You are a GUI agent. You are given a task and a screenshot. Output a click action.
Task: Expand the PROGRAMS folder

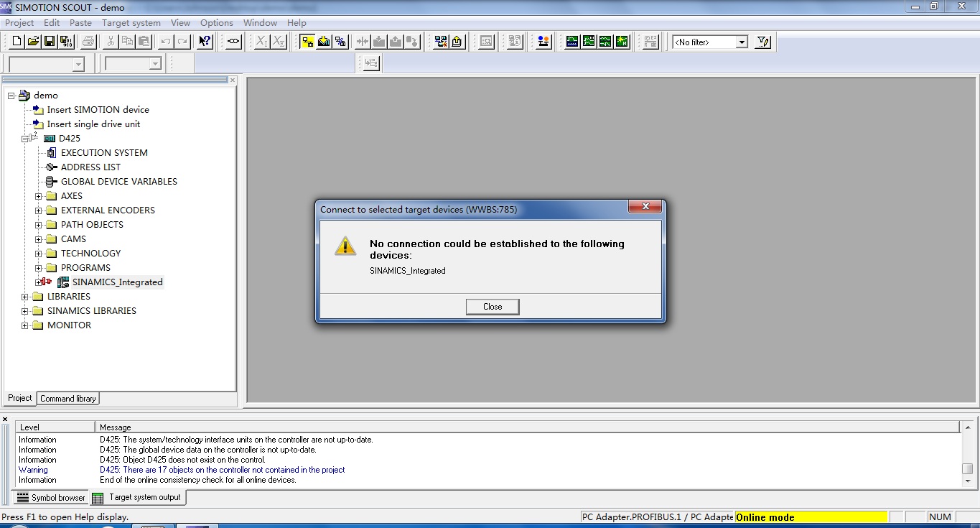point(39,268)
